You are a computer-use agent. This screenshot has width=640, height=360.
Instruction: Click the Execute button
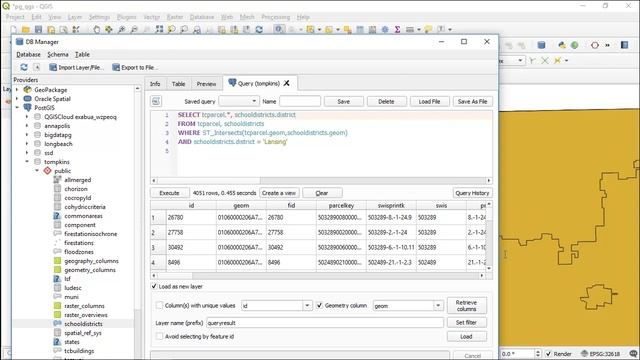tap(169, 193)
